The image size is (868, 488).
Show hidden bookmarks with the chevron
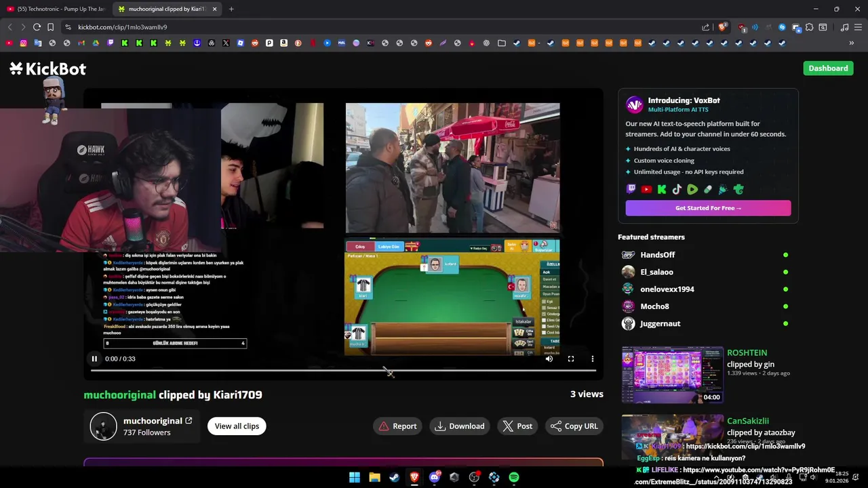tap(852, 43)
